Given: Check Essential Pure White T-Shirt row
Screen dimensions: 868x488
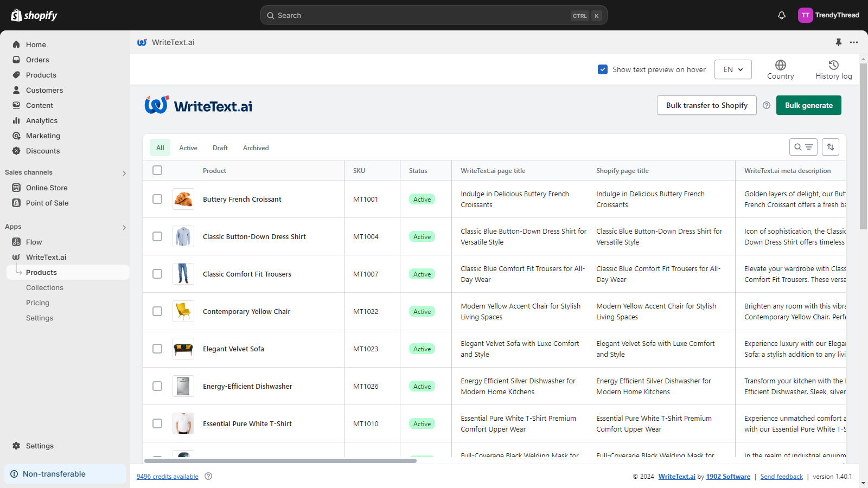Looking at the screenshot, I should tap(157, 423).
